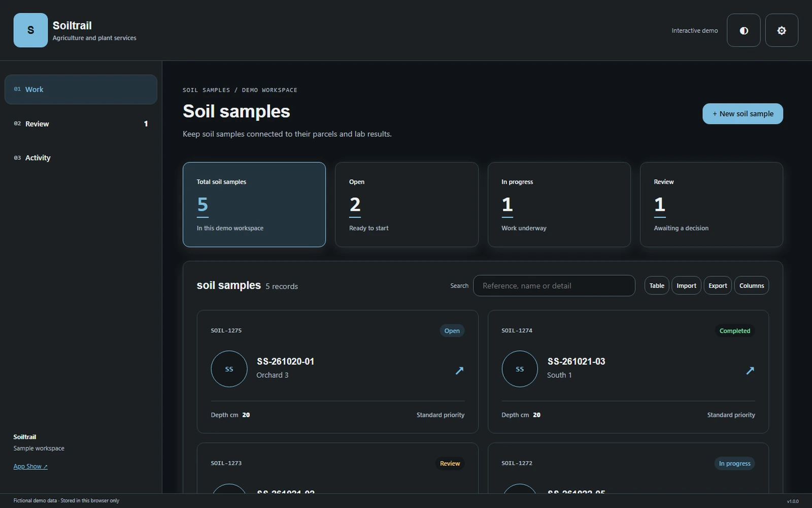Click the Export button

pos(718,285)
